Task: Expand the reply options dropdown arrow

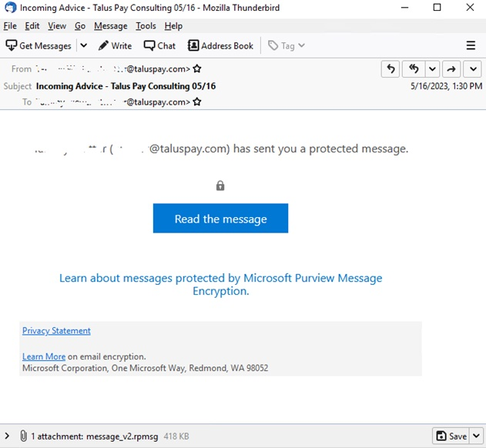Action: click(x=431, y=69)
